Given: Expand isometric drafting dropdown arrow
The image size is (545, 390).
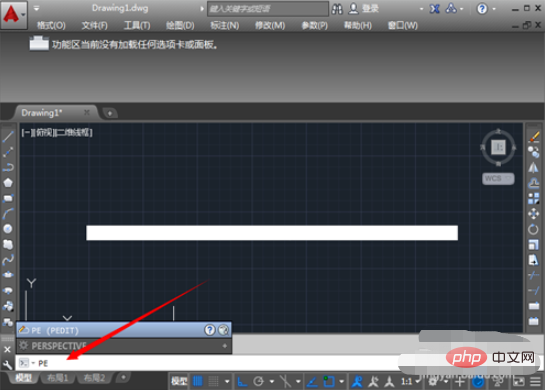Looking at the screenshot, I should [x=298, y=382].
